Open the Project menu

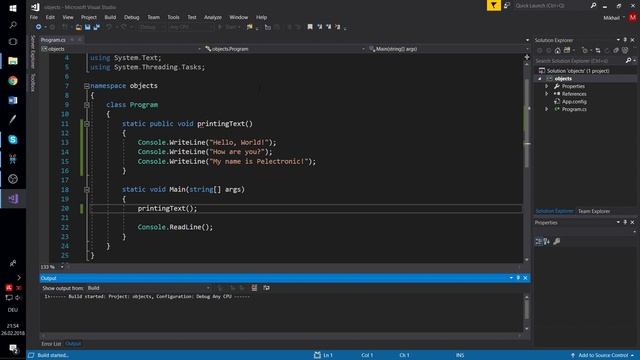coord(89,18)
